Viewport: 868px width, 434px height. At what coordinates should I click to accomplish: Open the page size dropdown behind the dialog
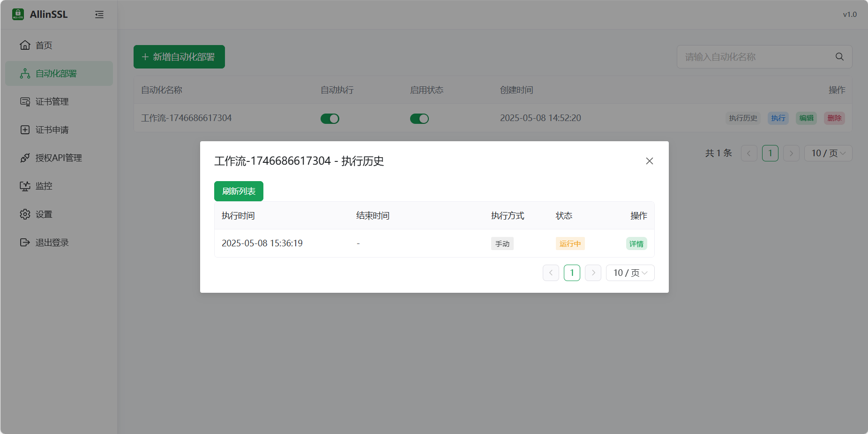[x=828, y=153]
